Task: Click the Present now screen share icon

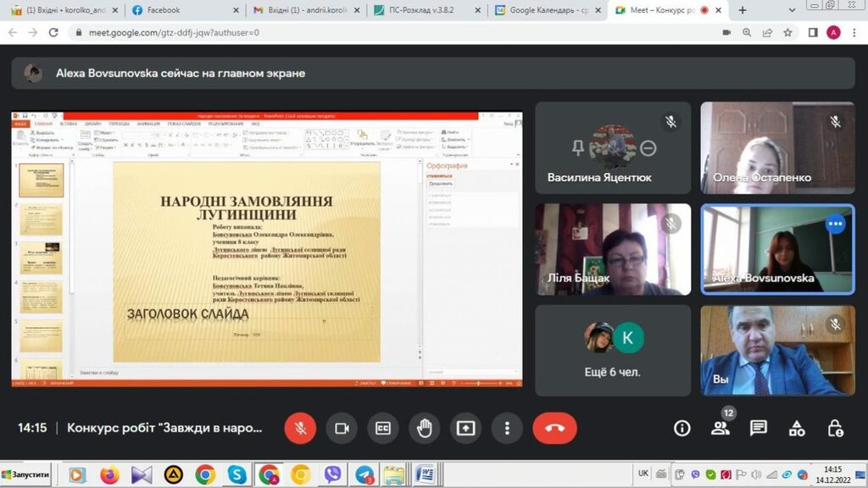Action: coord(465,428)
